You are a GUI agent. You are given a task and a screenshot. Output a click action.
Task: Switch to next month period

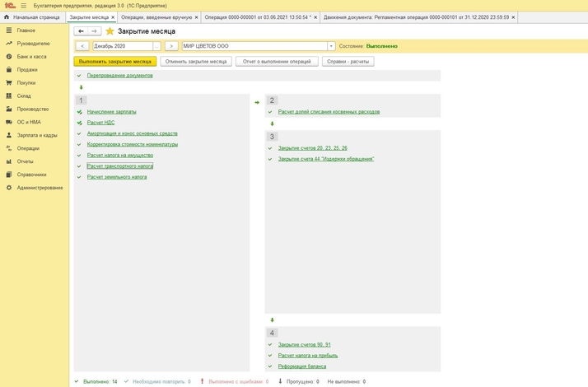click(x=171, y=46)
